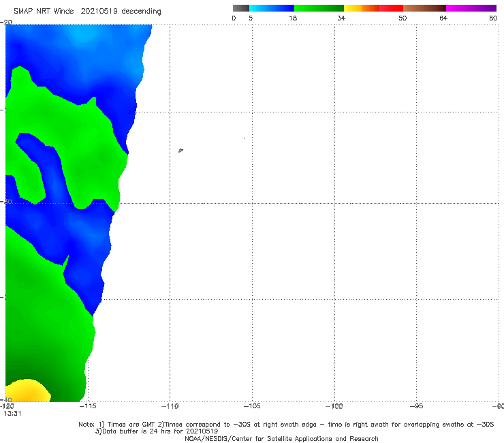Click the color bar label '18'
The height and width of the screenshot is (443, 504).
tap(293, 18)
